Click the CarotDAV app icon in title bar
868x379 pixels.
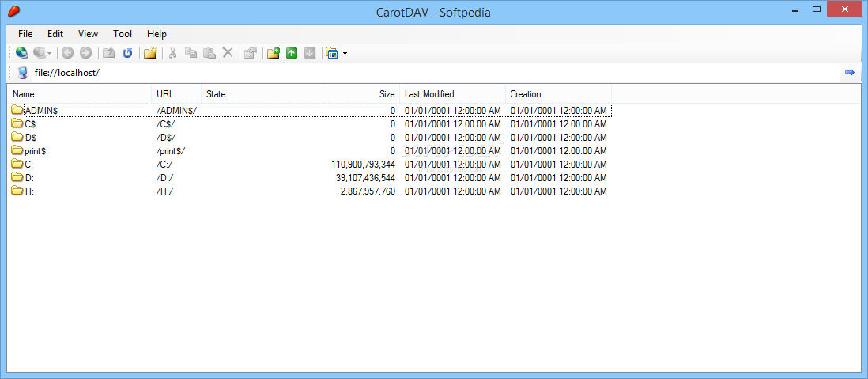coord(14,10)
